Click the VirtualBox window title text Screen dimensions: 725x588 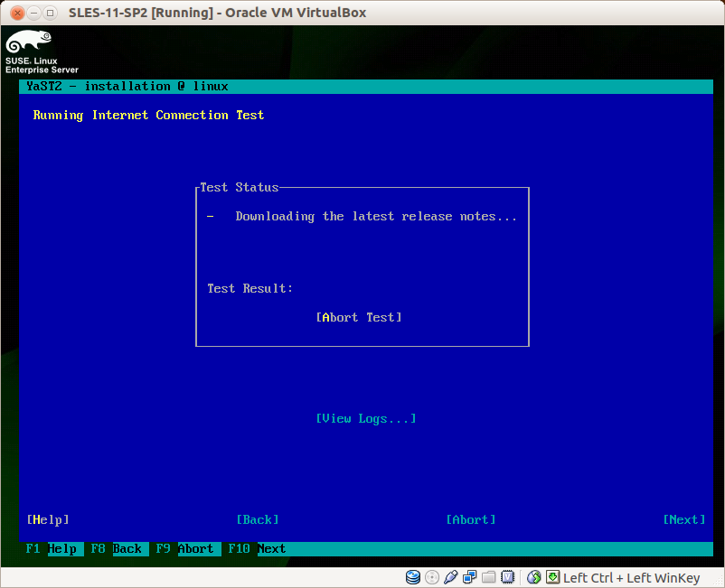click(217, 13)
